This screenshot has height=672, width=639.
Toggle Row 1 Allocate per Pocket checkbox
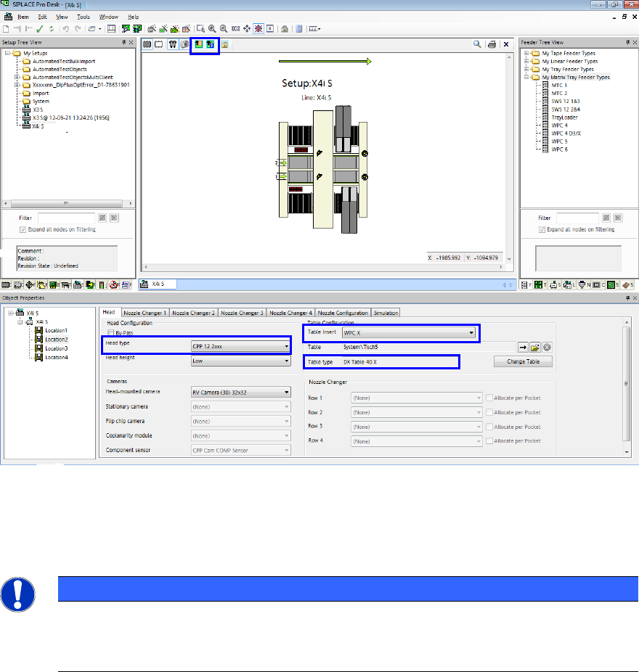(489, 398)
